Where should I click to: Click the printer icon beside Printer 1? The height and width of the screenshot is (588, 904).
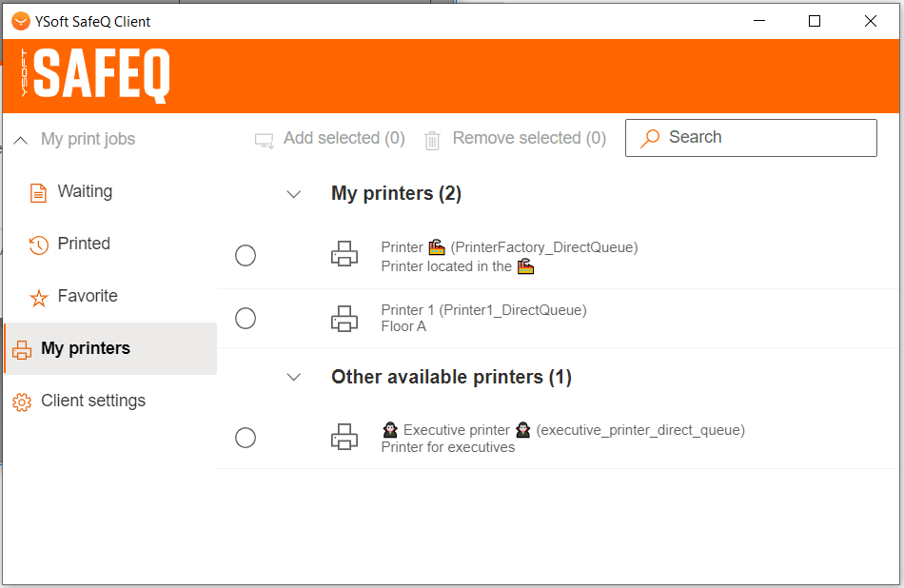point(344,319)
